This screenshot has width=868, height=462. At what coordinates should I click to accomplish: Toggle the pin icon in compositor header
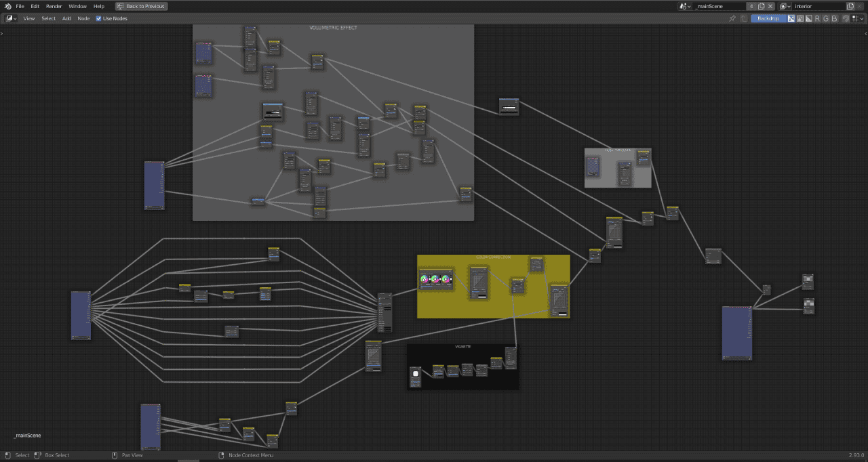[732, 18]
